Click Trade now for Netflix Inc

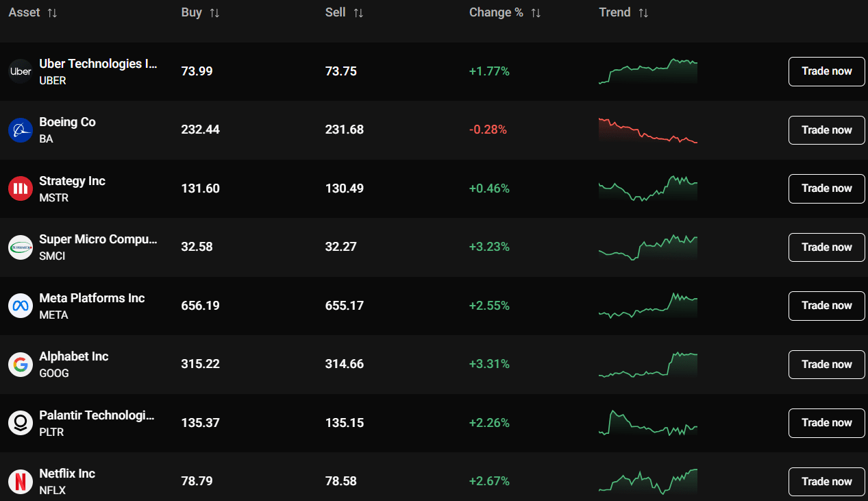[x=826, y=481]
